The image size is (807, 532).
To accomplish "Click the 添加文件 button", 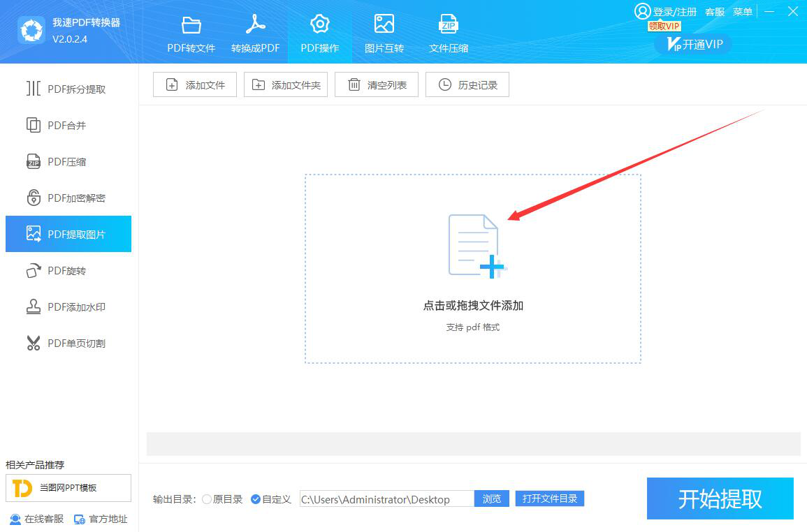I will click(x=194, y=84).
